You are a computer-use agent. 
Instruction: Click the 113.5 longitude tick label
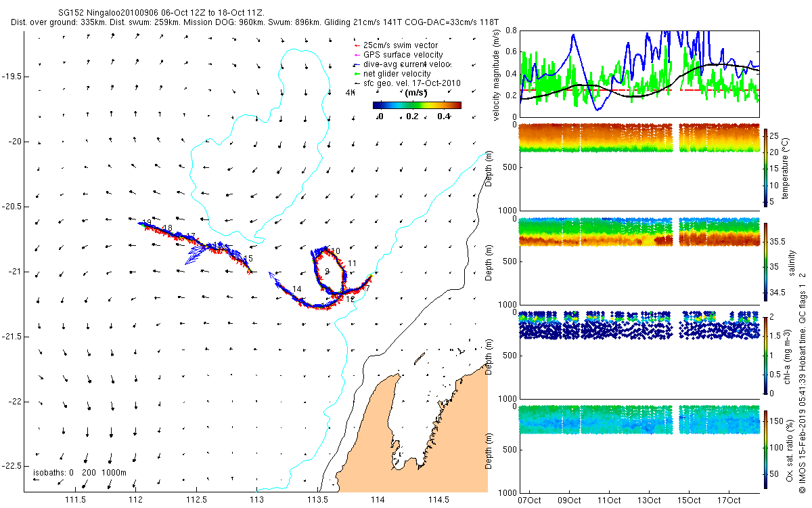pos(317,501)
